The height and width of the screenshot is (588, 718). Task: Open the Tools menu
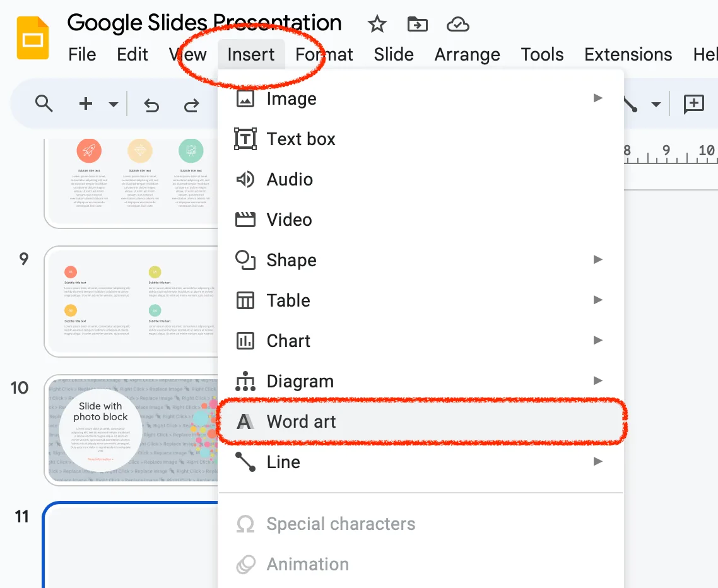(x=542, y=54)
